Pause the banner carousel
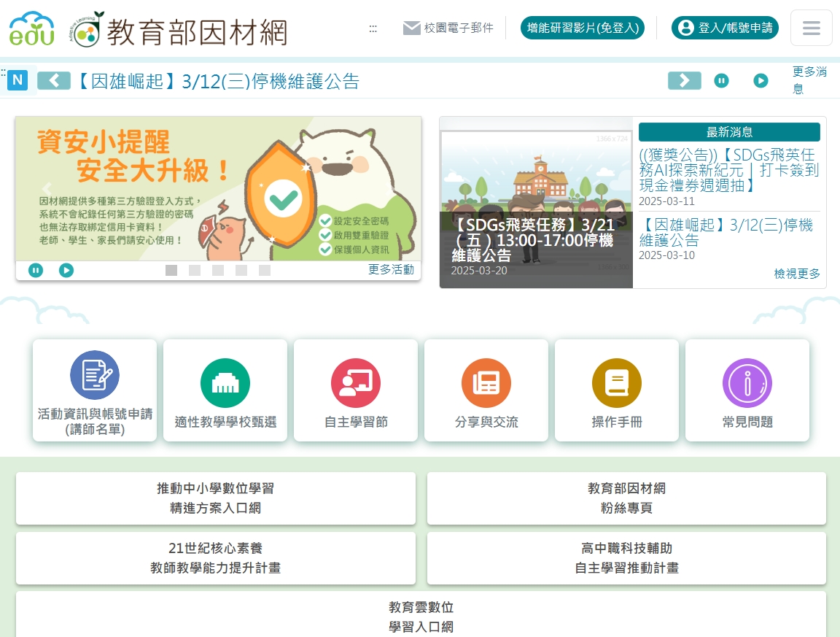Image resolution: width=840 pixels, height=637 pixels. click(35, 270)
